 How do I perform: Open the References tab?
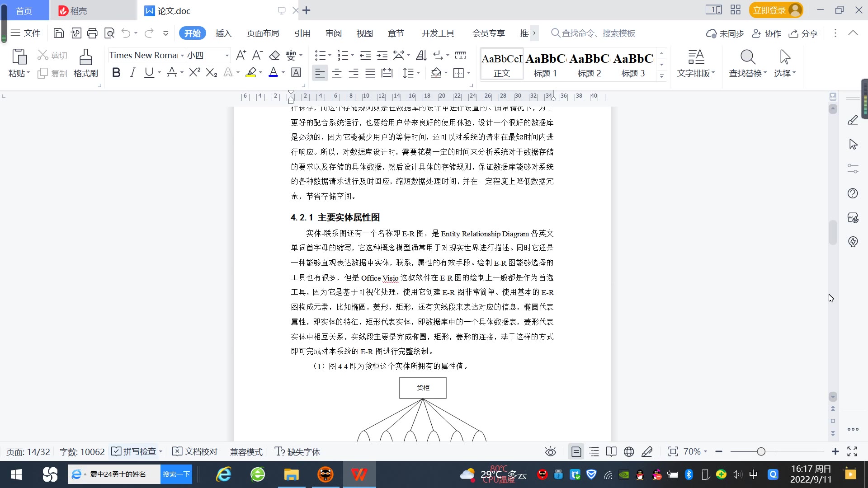pos(302,33)
